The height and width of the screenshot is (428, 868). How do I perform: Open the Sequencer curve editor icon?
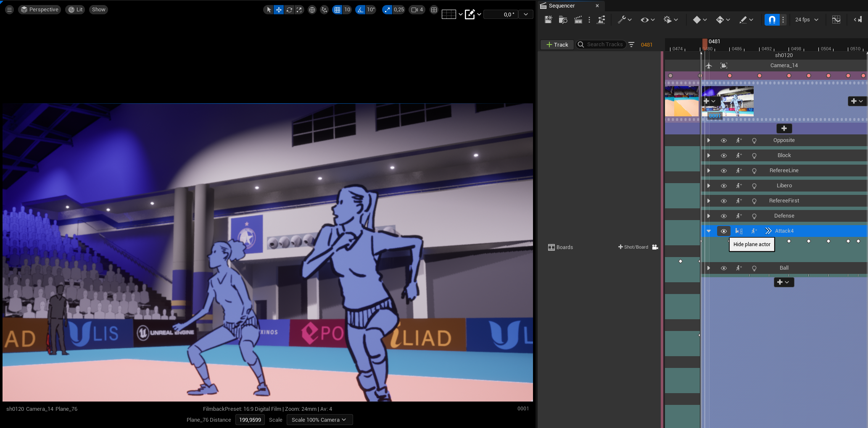pyautogui.click(x=836, y=20)
